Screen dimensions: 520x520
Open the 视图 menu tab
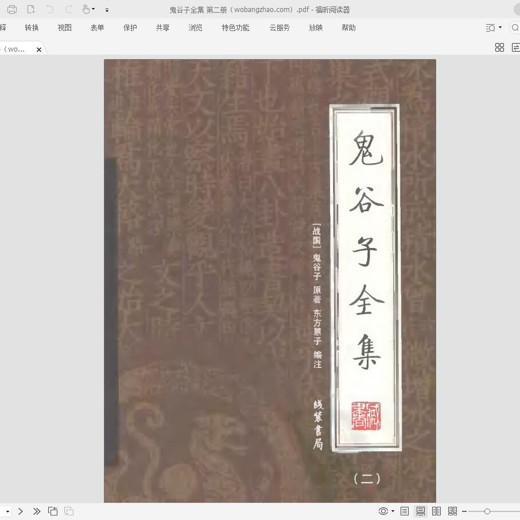click(x=65, y=28)
